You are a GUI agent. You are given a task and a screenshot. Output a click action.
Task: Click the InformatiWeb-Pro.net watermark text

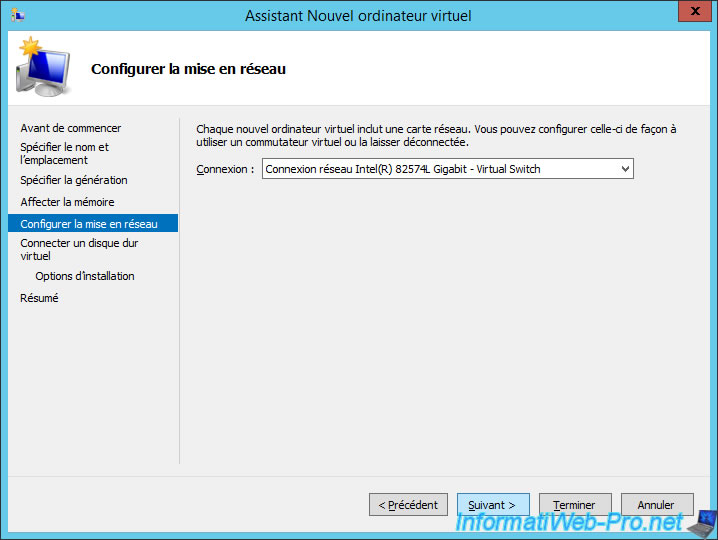pos(570,523)
